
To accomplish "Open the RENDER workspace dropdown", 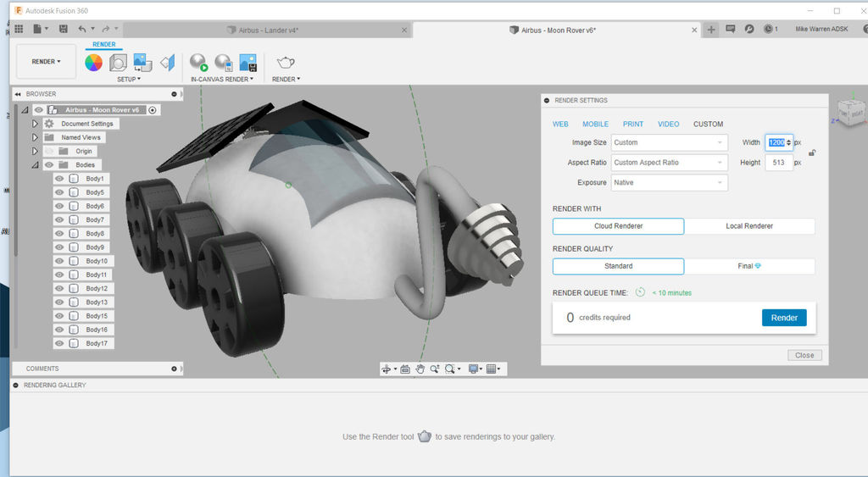I will click(x=46, y=61).
